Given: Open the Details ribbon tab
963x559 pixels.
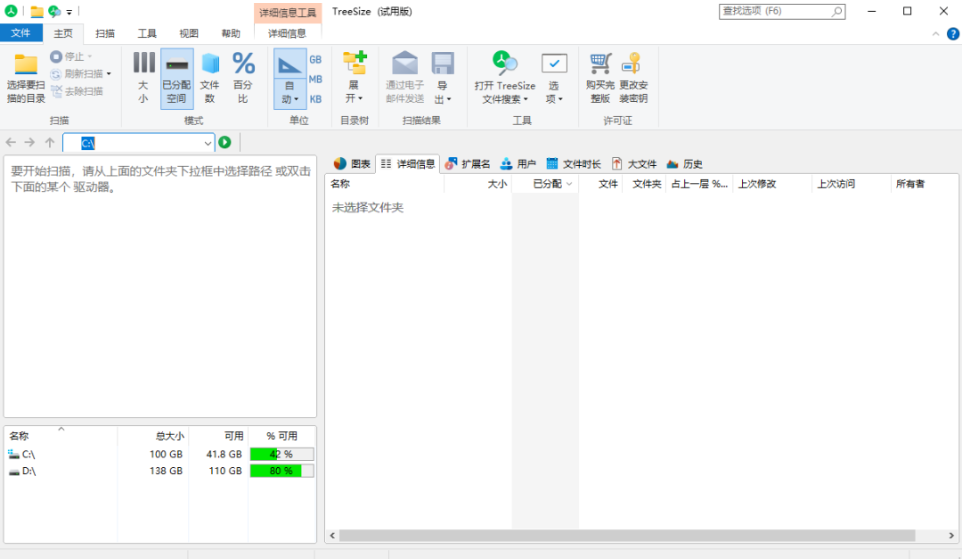Looking at the screenshot, I should point(287,33).
